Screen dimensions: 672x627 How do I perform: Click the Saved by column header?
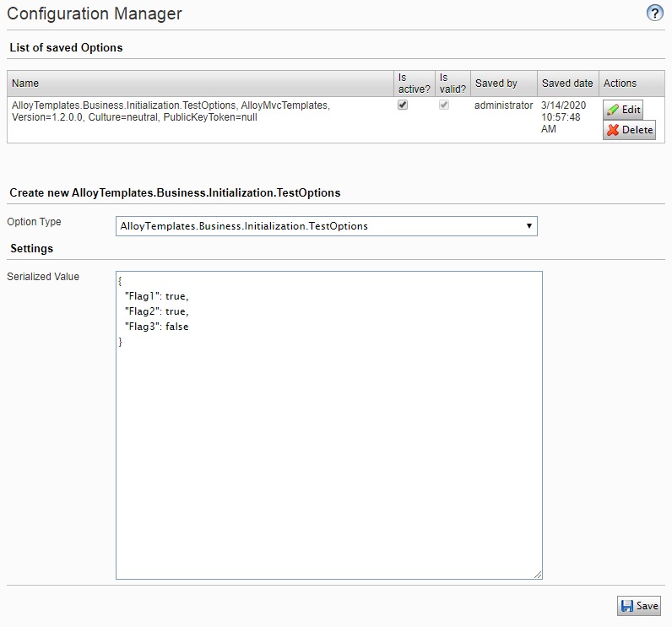coord(496,84)
